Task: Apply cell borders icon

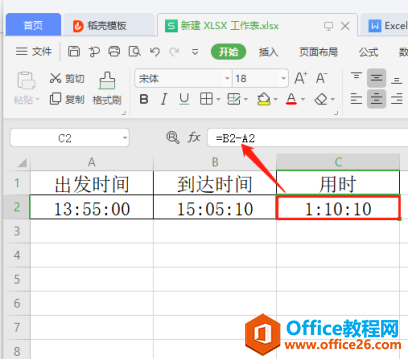Action: click(206, 99)
